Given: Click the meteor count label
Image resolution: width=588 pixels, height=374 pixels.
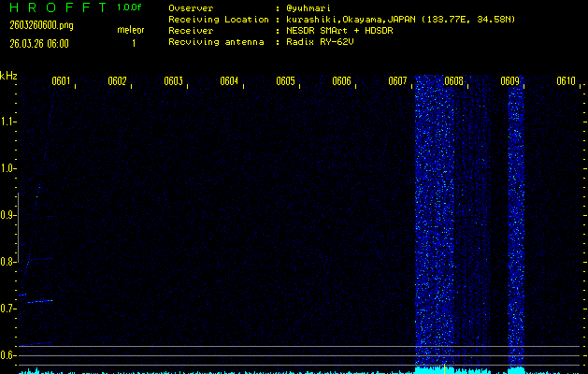Looking at the screenshot, I should [x=131, y=30].
